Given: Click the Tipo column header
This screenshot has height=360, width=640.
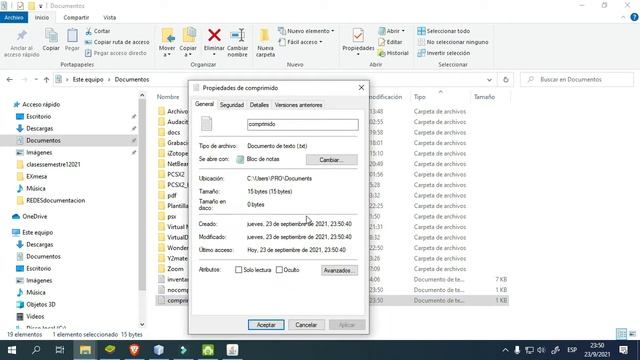Looking at the screenshot, I should click(419, 97).
